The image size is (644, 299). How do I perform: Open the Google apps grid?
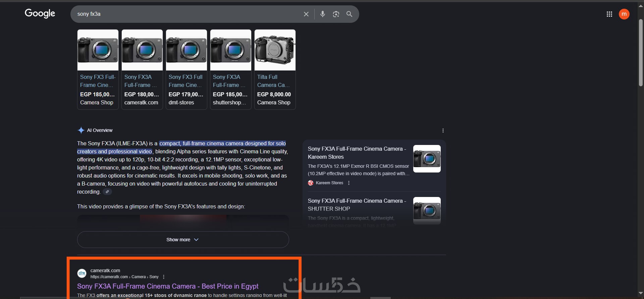point(609,14)
